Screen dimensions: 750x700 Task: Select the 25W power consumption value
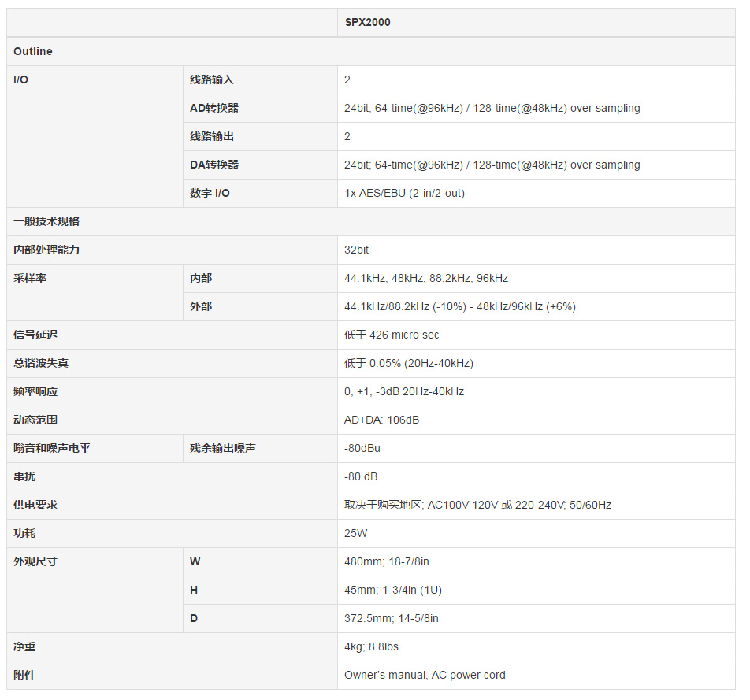click(355, 533)
